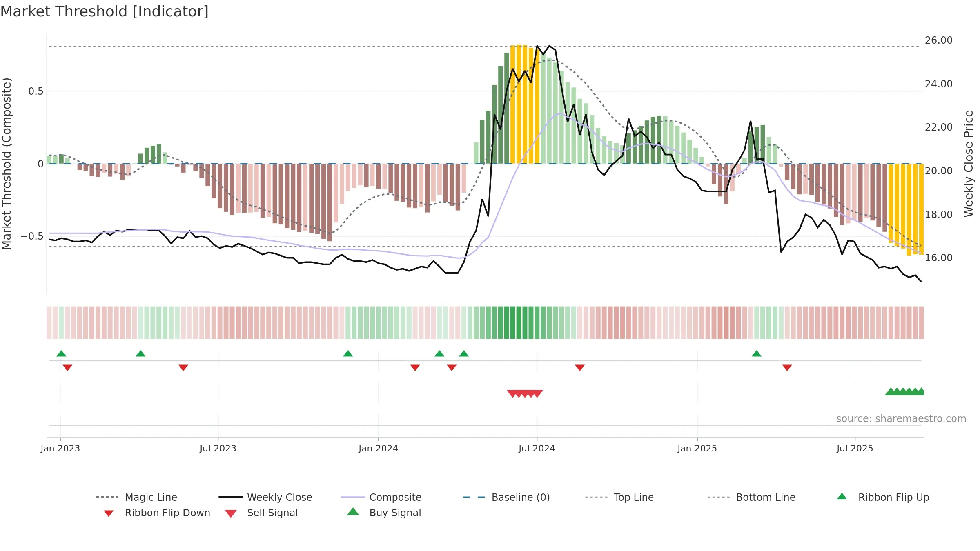The width and height of the screenshot is (980, 551).
Task: Click the Market Threshold (Composite) axis title
Action: click(x=7, y=163)
